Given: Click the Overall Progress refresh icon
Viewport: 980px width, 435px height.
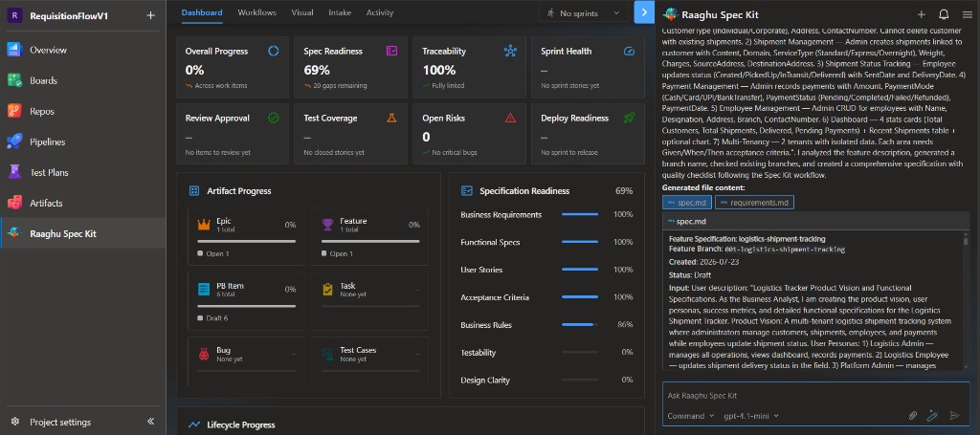Looking at the screenshot, I should point(273,52).
